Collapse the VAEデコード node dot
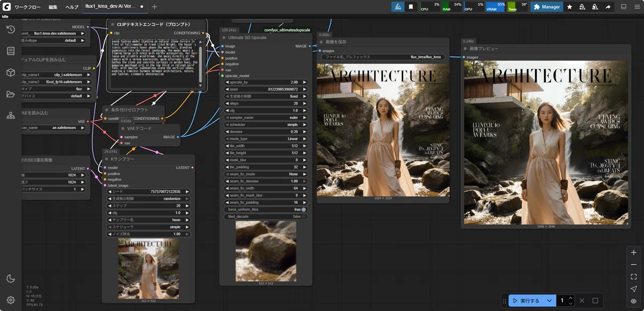The width and height of the screenshot is (644, 311). pos(122,129)
